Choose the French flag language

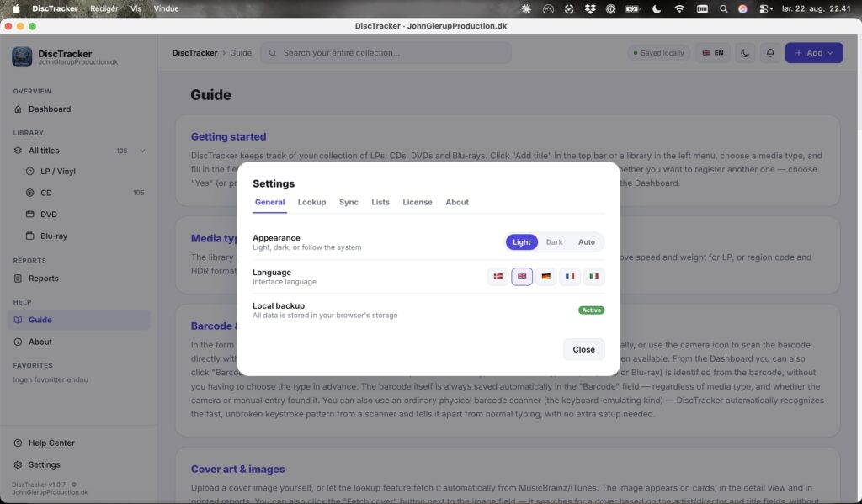point(570,277)
